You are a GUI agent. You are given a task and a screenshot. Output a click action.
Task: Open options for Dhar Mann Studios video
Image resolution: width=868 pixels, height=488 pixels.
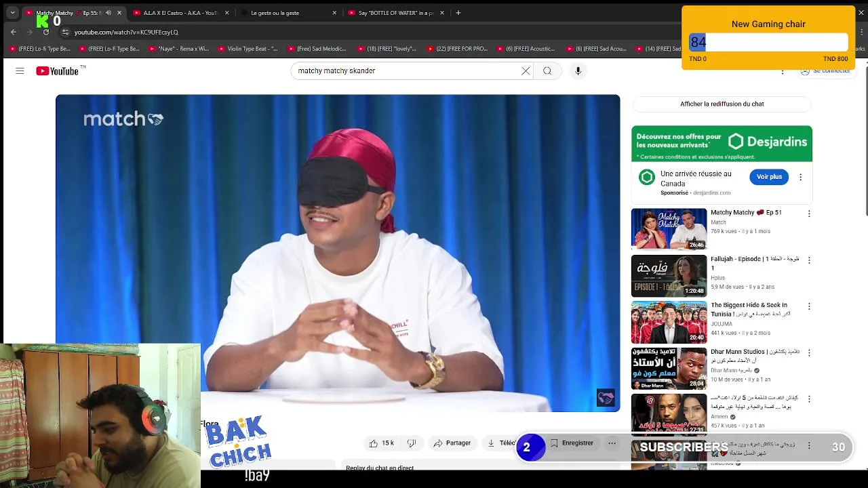[808, 353]
